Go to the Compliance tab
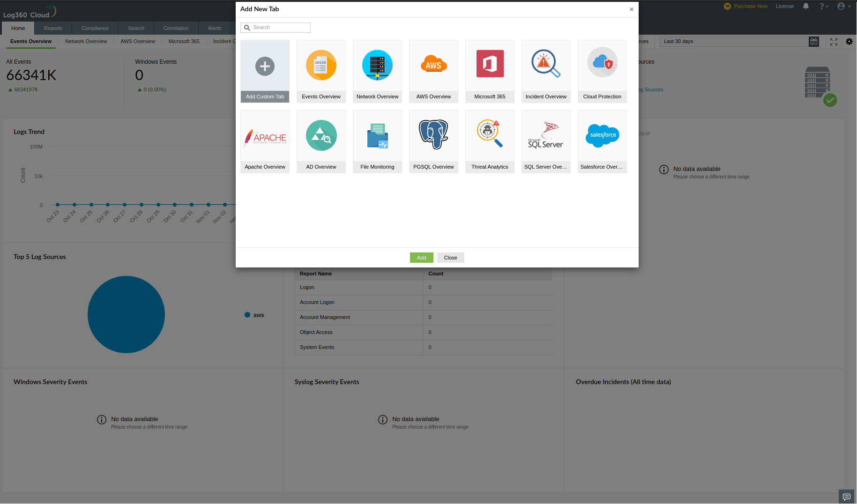This screenshot has height=504, width=857. [95, 28]
